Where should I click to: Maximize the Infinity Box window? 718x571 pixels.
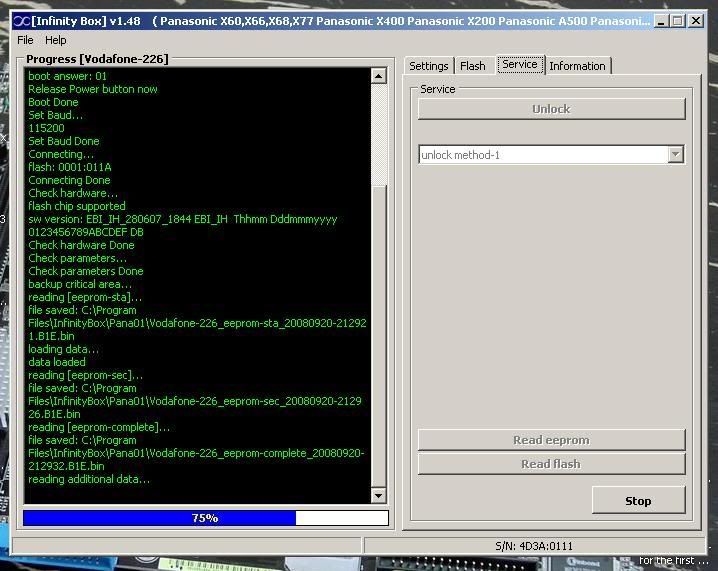[677, 21]
